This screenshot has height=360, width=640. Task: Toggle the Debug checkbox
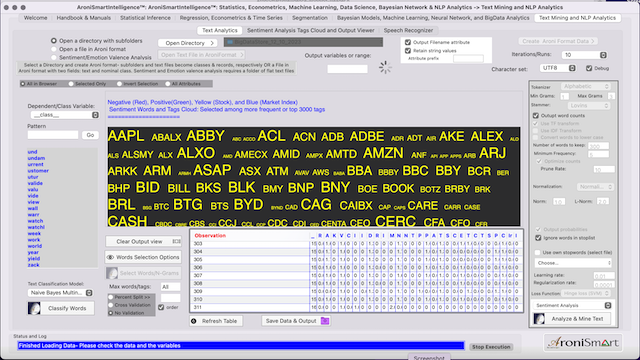pyautogui.click(x=589, y=68)
